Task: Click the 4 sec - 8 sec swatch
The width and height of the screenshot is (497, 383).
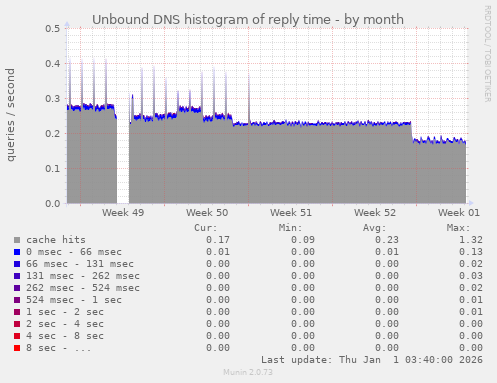Action: coord(17,336)
